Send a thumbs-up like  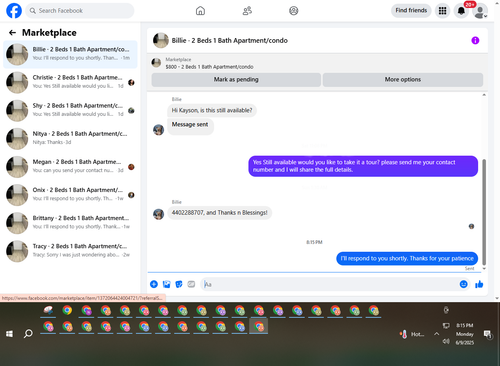(x=479, y=284)
